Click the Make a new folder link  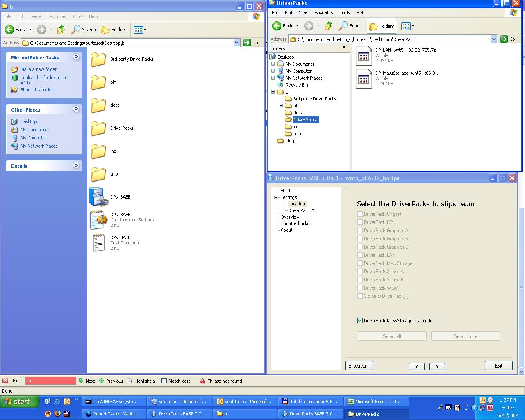point(39,69)
